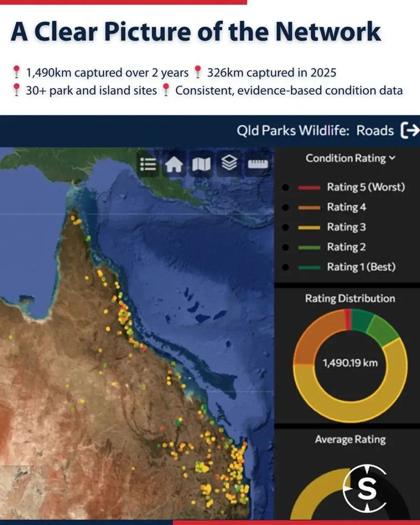Click the compass S logo icon
The height and width of the screenshot is (525, 420).
pyautogui.click(x=365, y=489)
